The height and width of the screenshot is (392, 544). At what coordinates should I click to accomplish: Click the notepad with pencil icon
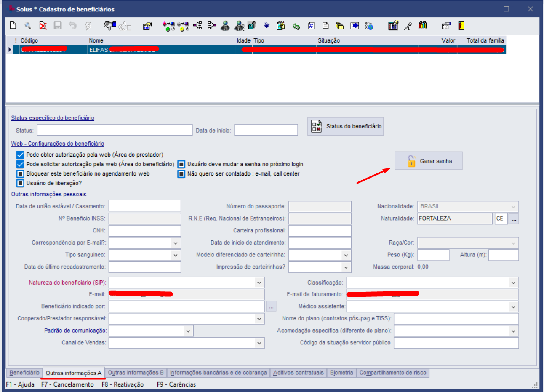[x=281, y=26]
